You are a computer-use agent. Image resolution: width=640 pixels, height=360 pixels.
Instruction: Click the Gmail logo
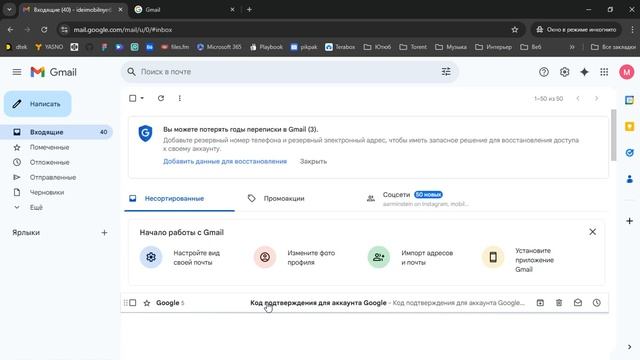(x=53, y=72)
